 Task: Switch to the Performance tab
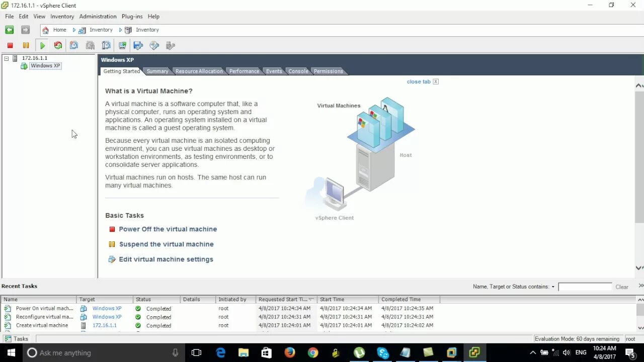[x=244, y=71]
